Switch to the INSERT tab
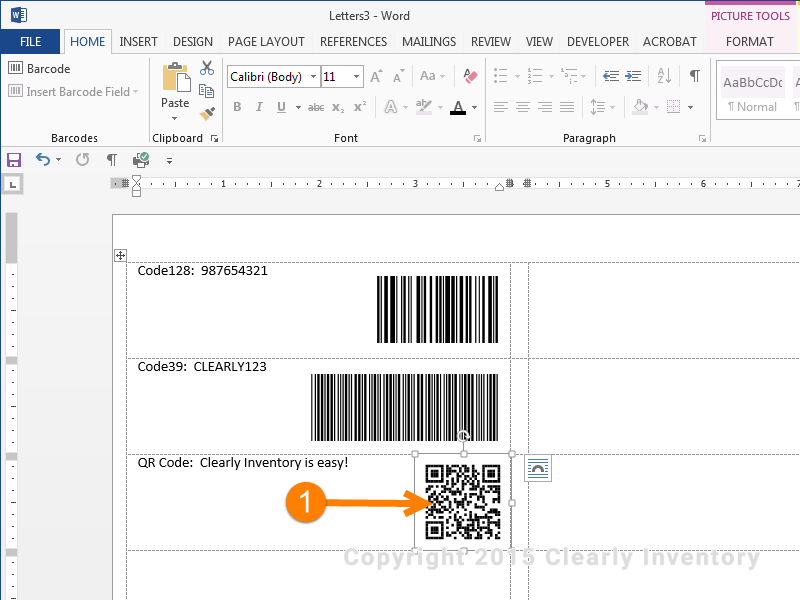 pyautogui.click(x=138, y=41)
